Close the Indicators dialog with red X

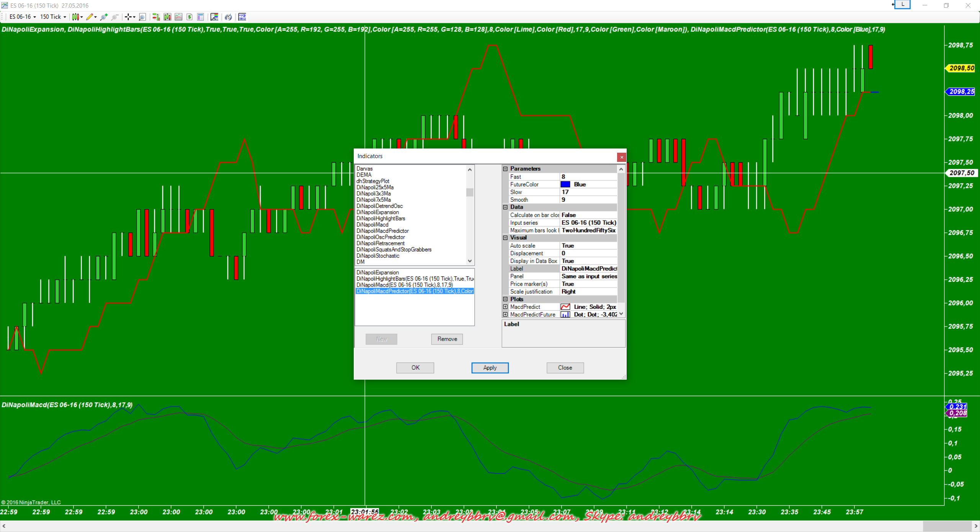[621, 157]
